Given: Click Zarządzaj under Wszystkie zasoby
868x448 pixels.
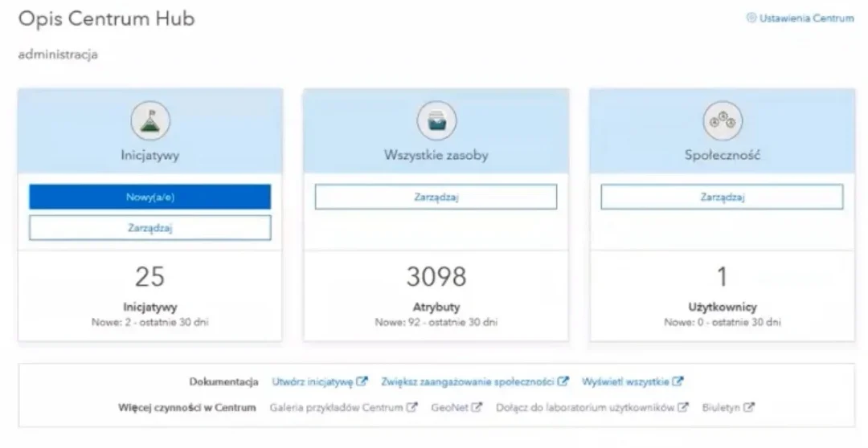Looking at the screenshot, I should pyautogui.click(x=436, y=197).
